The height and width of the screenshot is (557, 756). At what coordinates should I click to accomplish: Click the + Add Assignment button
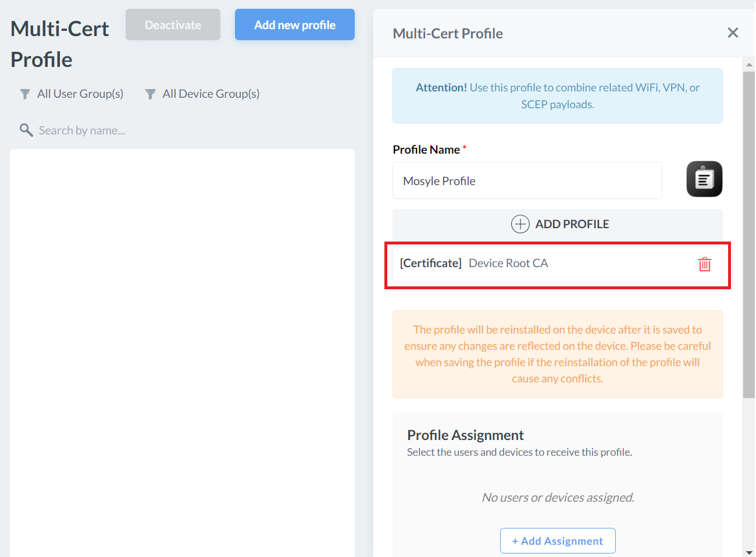tap(557, 541)
